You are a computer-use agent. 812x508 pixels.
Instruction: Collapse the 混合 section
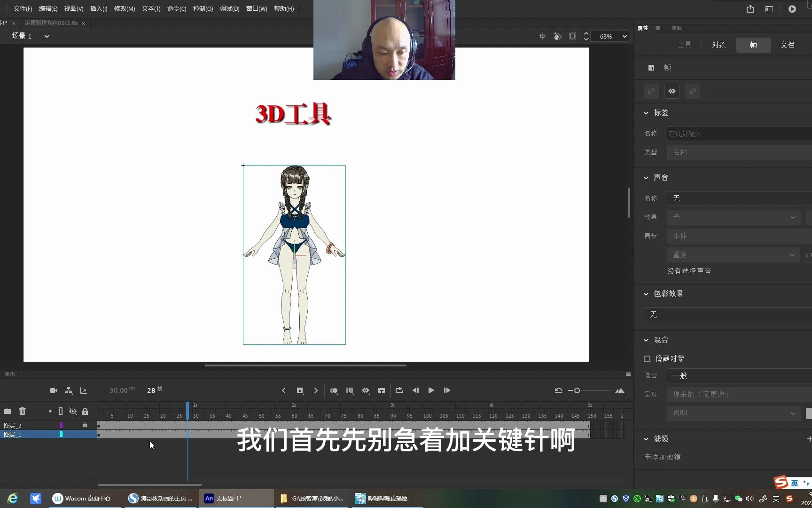tap(646, 340)
